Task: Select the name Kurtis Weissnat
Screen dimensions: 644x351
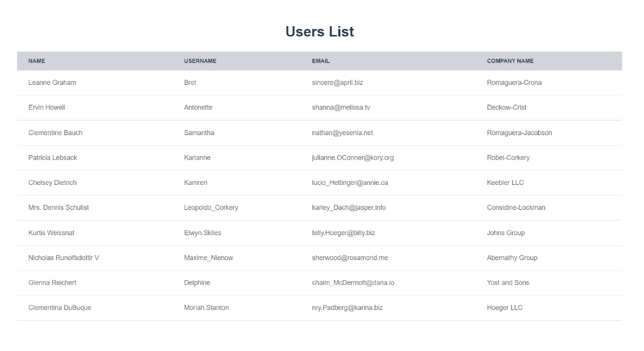Action: (52, 233)
